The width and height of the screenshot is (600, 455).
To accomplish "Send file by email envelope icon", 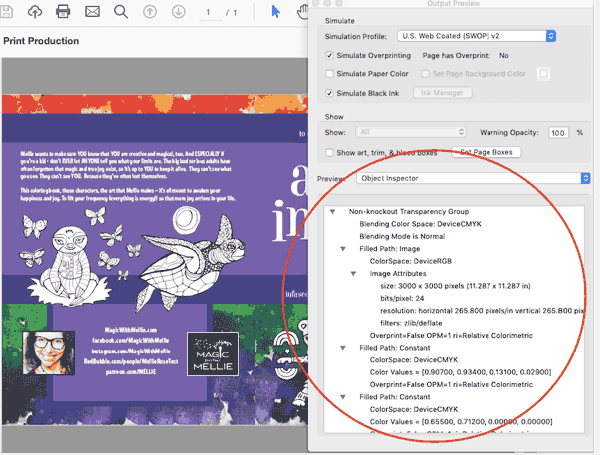I will pyautogui.click(x=92, y=11).
